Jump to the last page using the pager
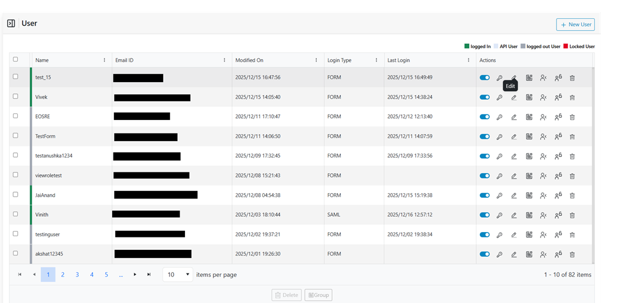Screen dimensions: 644x303 [x=149, y=275]
